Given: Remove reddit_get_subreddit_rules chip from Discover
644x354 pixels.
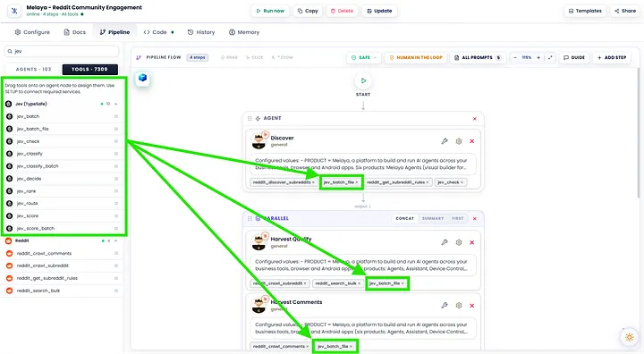Looking at the screenshot, I should [428, 182].
